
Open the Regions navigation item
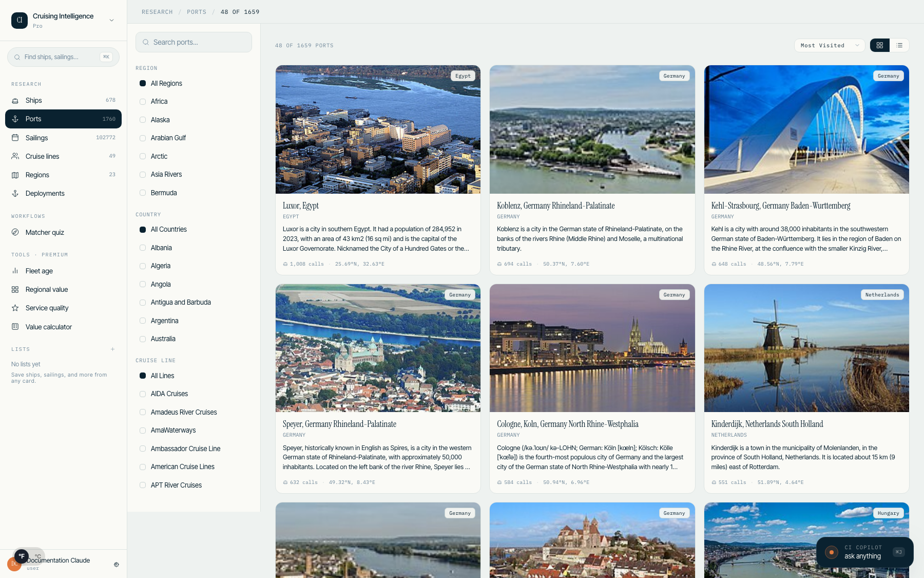click(63, 175)
